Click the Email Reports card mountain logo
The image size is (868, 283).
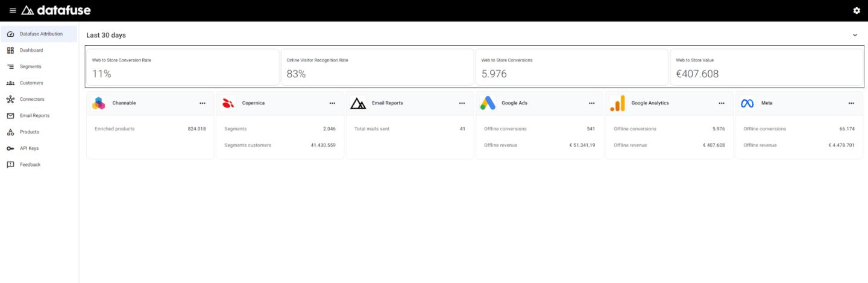[358, 103]
